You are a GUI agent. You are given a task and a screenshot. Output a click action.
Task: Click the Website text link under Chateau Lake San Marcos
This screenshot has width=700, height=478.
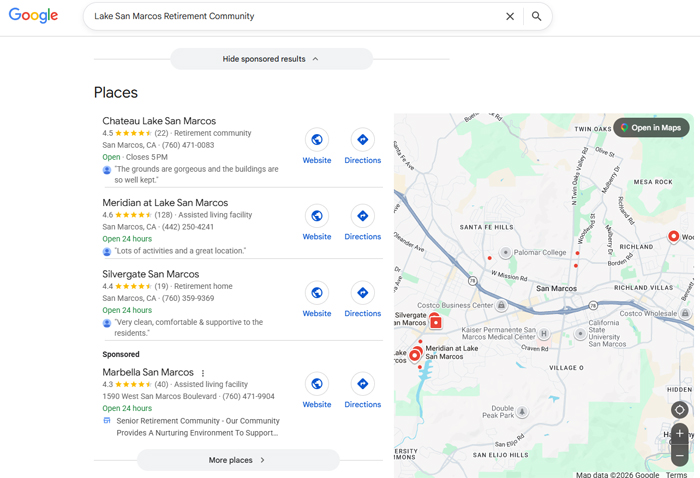[317, 160]
